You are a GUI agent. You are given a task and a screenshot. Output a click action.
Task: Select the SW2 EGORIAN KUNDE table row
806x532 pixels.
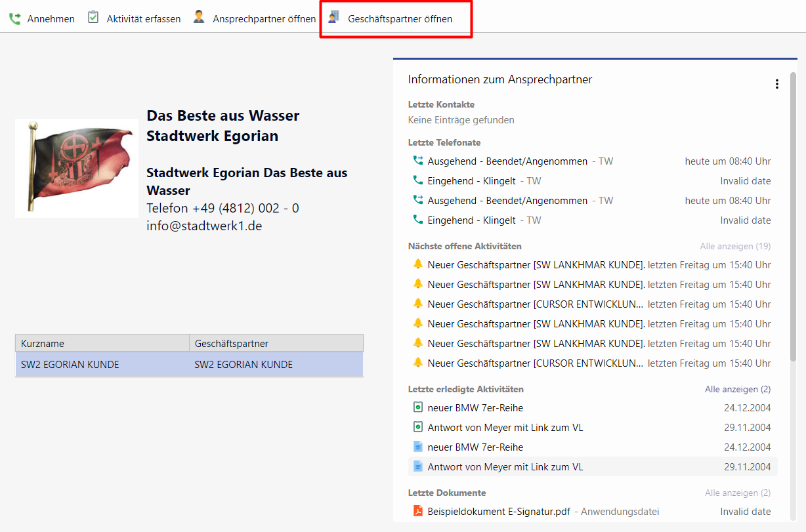tap(189, 365)
